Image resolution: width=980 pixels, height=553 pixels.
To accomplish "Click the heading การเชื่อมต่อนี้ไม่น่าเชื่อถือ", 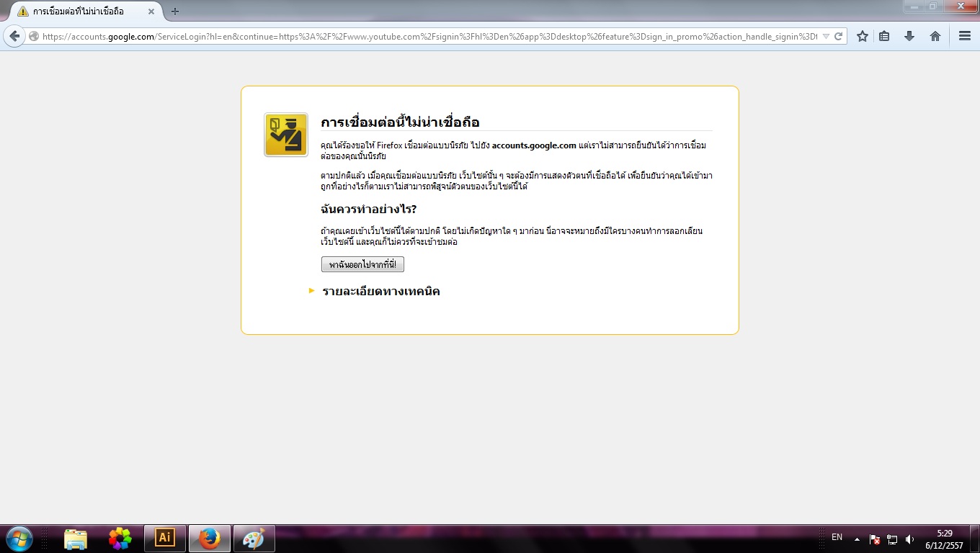I will 400,122.
